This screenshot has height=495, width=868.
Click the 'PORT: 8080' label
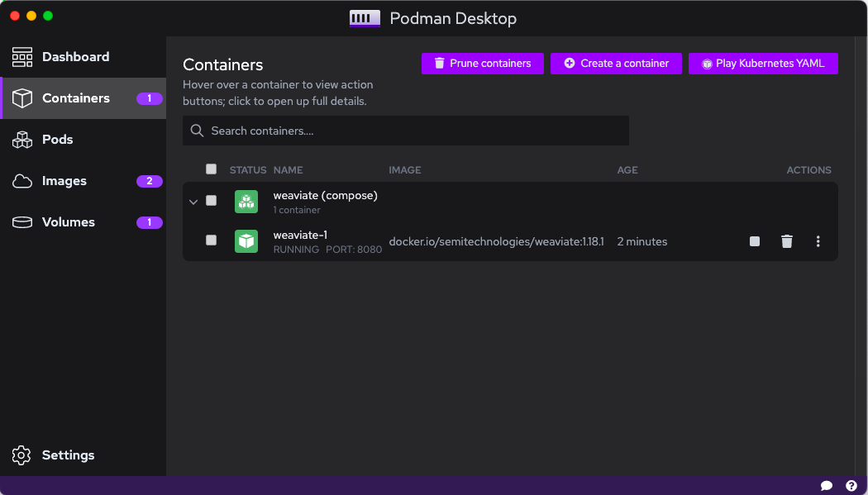tap(354, 250)
